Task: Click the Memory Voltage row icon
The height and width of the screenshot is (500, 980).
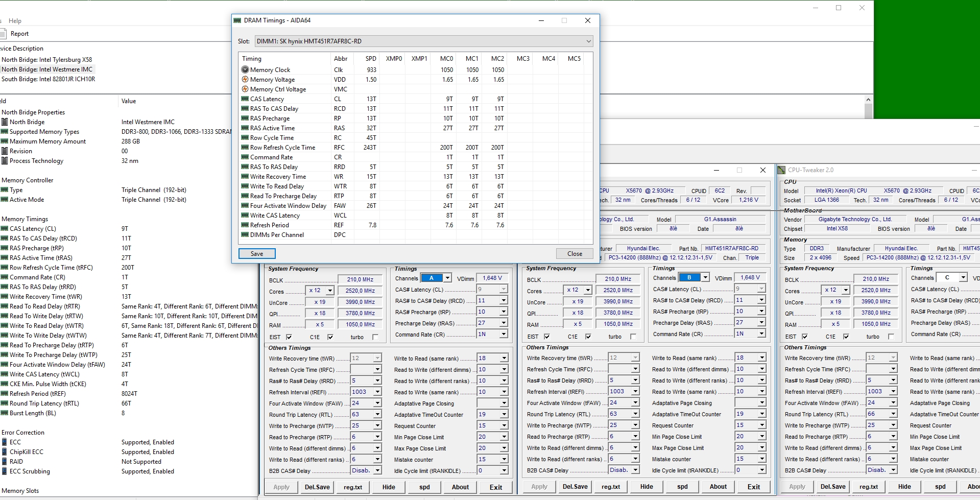Action: [x=245, y=80]
